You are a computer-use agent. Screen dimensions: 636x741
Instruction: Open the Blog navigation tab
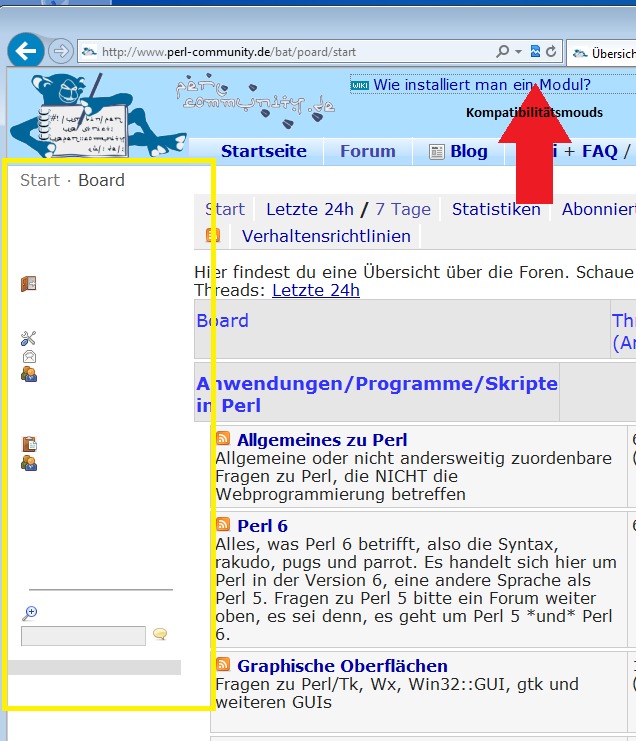(x=458, y=152)
